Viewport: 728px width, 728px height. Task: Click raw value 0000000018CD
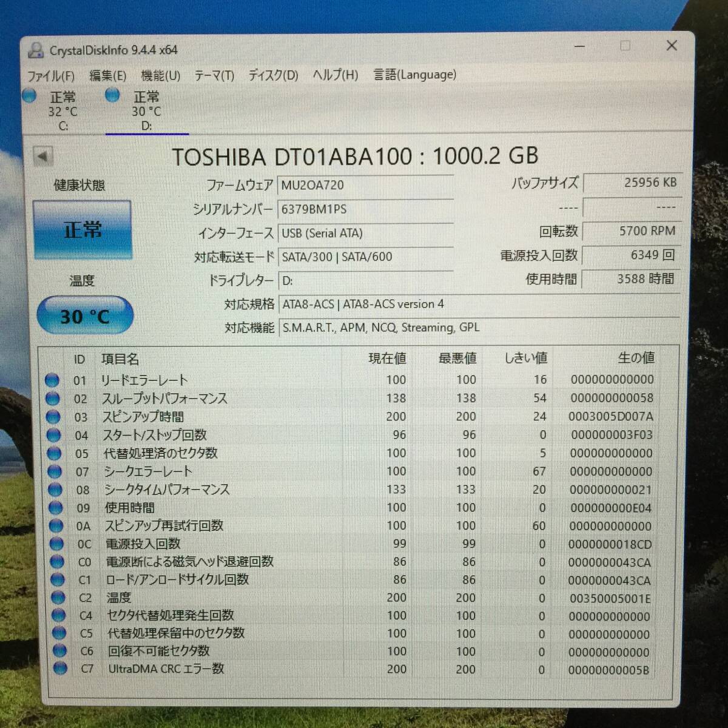coord(610,544)
